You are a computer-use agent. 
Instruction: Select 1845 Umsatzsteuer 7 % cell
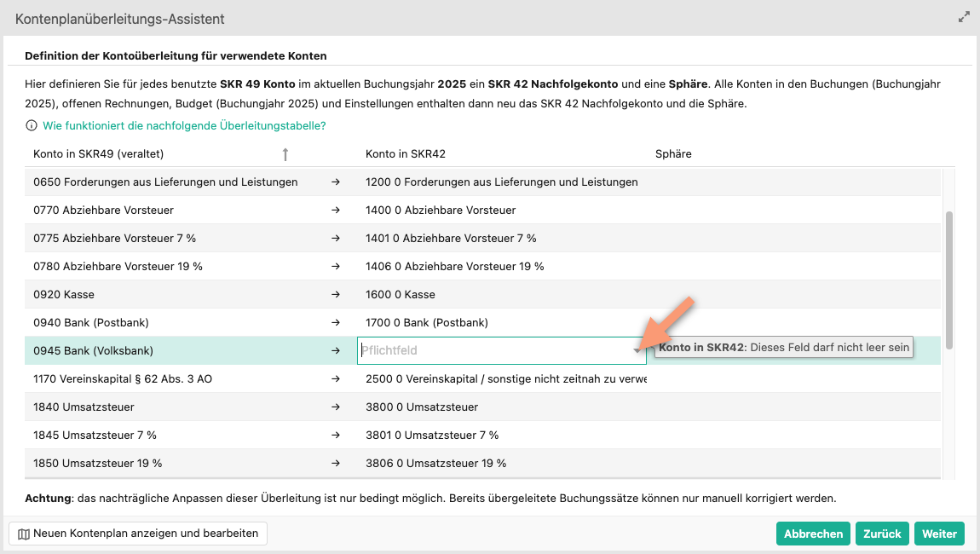[95, 436]
